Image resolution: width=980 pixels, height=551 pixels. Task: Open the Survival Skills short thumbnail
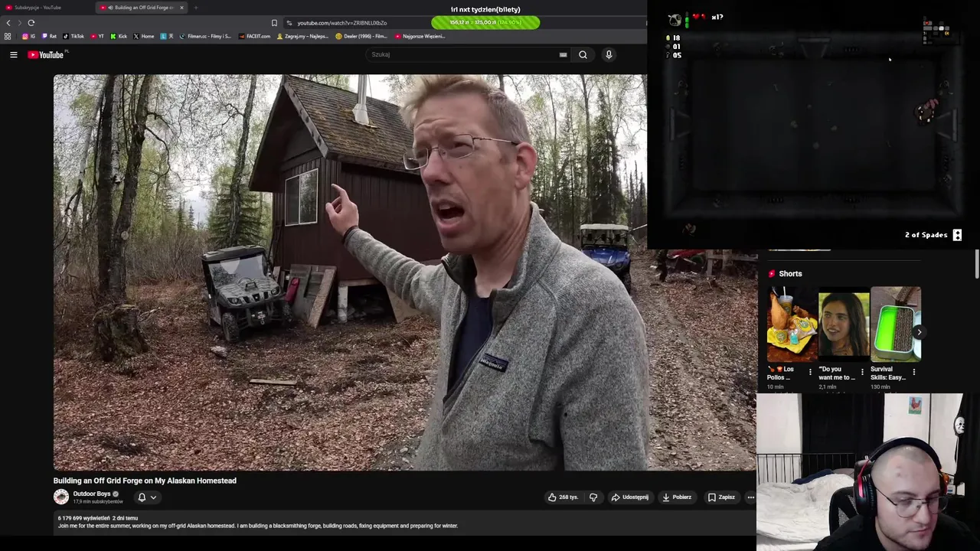tap(895, 323)
